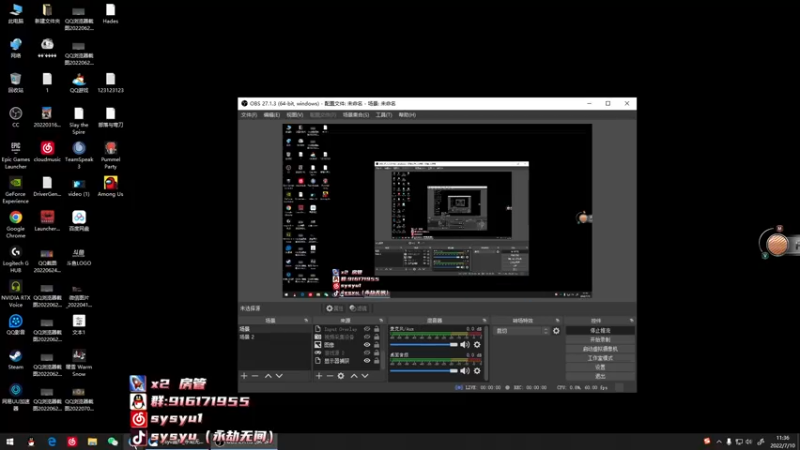The image size is (800, 450).
Task: Move source down in Sources list
Action: [x=365, y=376]
